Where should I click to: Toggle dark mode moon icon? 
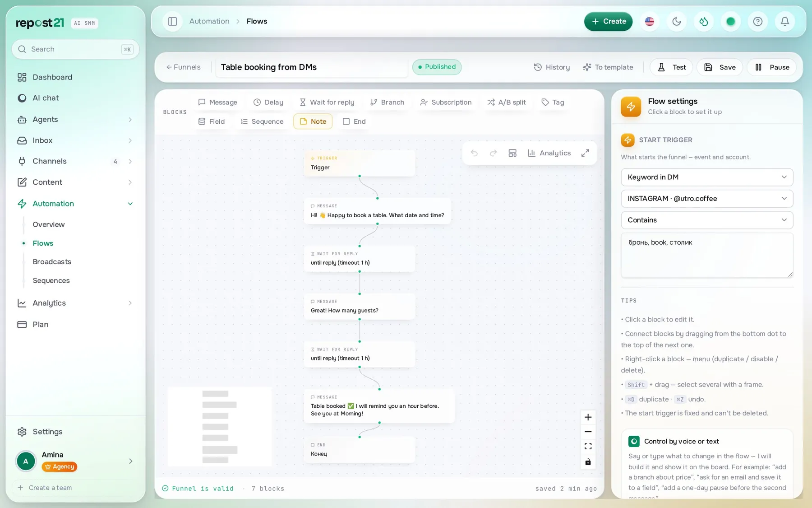coord(677,21)
